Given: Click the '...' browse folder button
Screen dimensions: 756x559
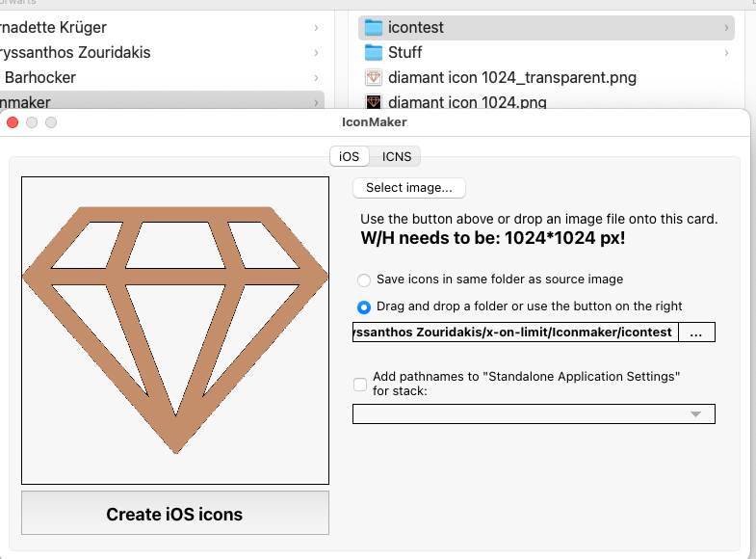Looking at the screenshot, I should (696, 333).
